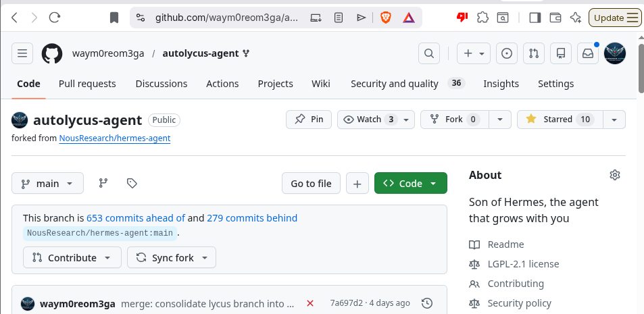This screenshot has width=644, height=314.
Task: Open the Create new plus dropdown
Action: pyautogui.click(x=474, y=53)
